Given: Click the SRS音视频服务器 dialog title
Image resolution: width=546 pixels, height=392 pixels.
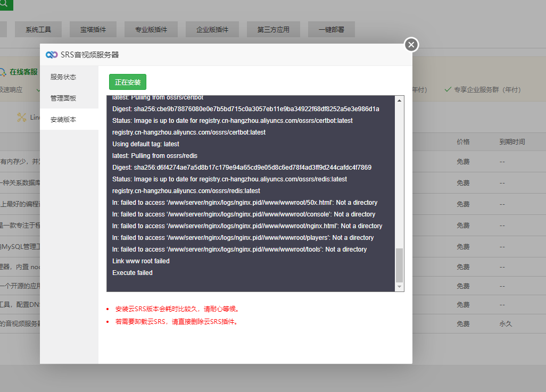Looking at the screenshot, I should click(x=89, y=55).
